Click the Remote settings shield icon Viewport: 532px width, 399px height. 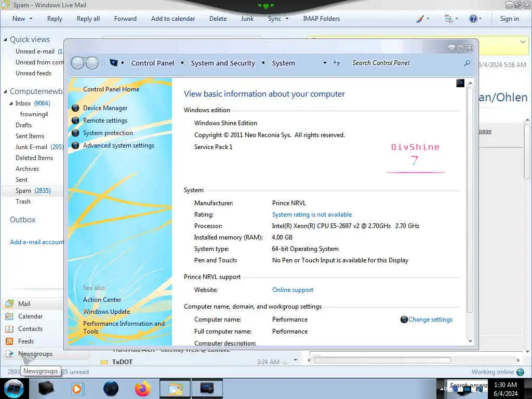click(x=75, y=121)
